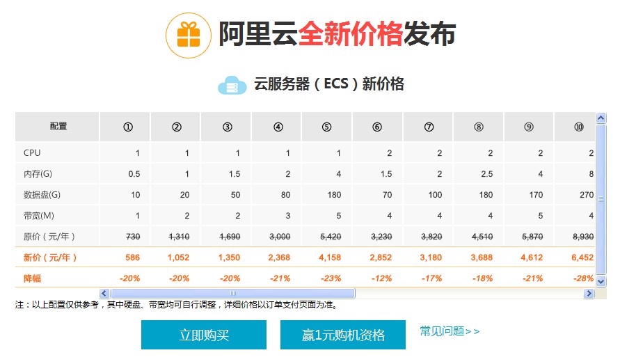Select configuration ③ column header
The width and height of the screenshot is (620, 364).
click(x=226, y=127)
